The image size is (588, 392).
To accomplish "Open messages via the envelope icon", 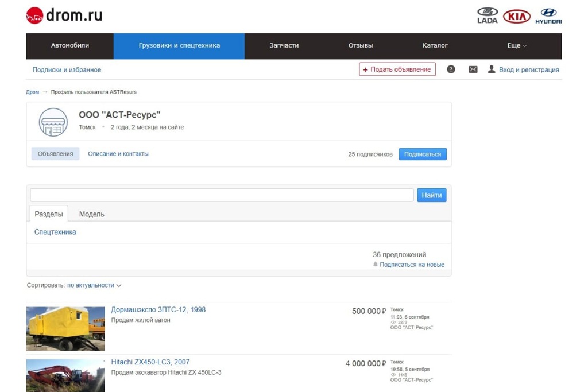I will [x=473, y=69].
